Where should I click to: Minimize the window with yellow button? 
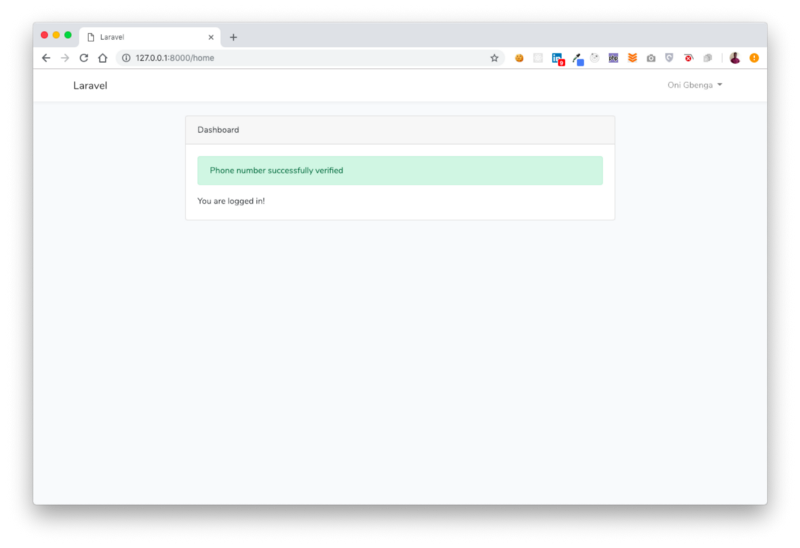coord(56,35)
